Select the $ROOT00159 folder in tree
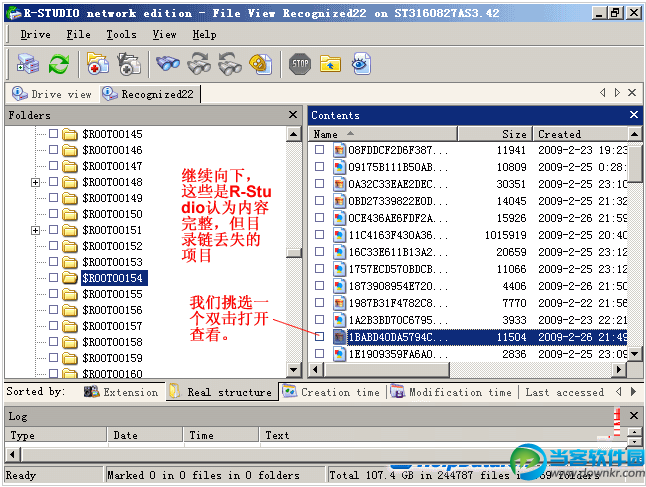 [x=112, y=358]
